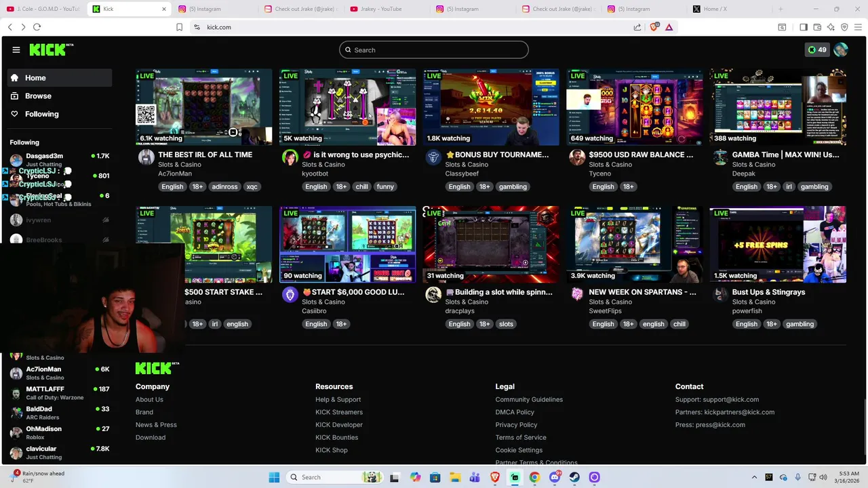Open OhMadison Roblox channel

pyautogui.click(x=60, y=432)
